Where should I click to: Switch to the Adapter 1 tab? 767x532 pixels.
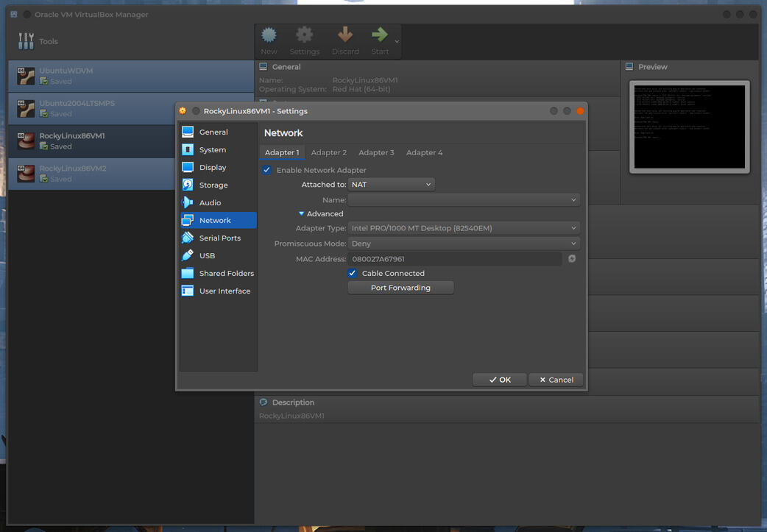coord(282,152)
